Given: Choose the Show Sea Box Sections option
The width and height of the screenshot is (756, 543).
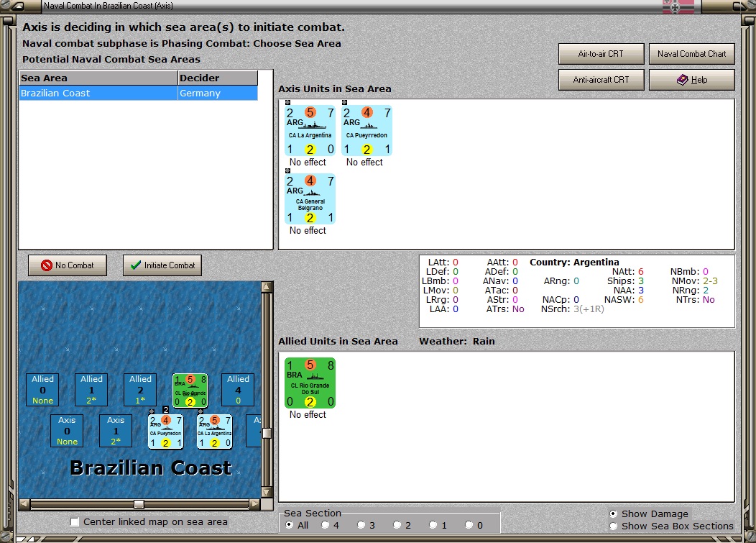Looking at the screenshot, I should (613, 526).
